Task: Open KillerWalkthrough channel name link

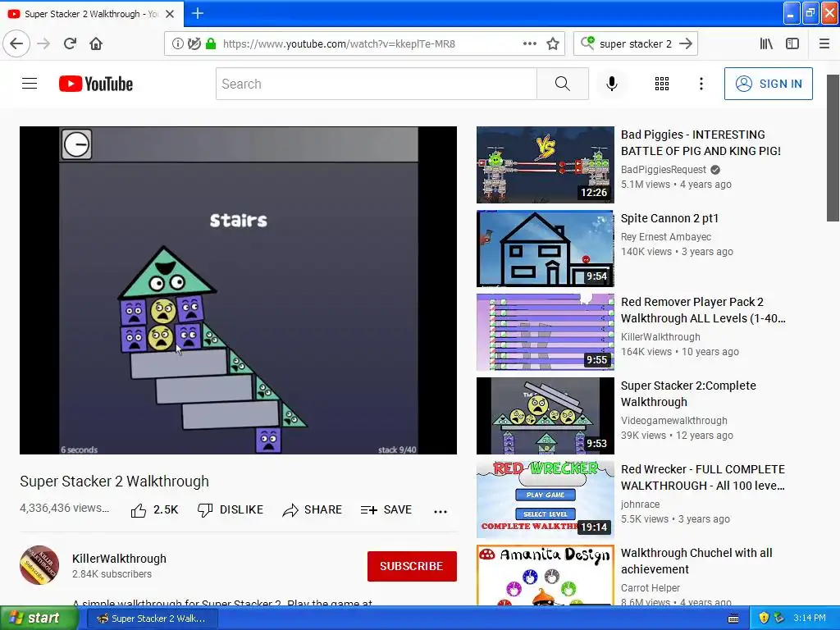Action: 119,559
